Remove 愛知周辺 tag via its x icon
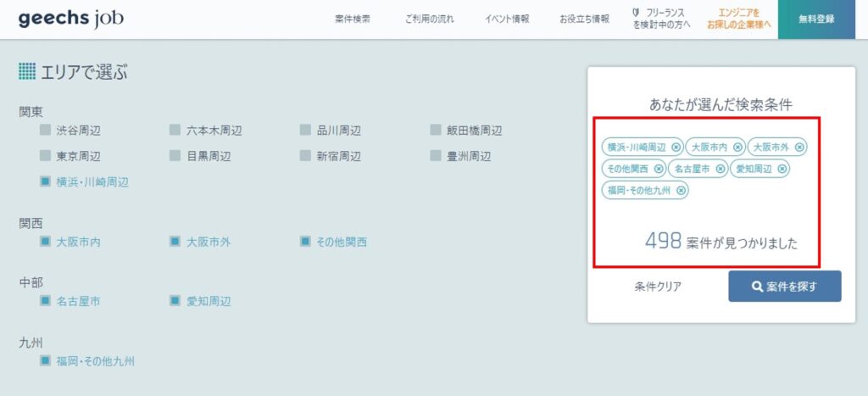Viewport: 868px width, 396px height. (x=781, y=169)
